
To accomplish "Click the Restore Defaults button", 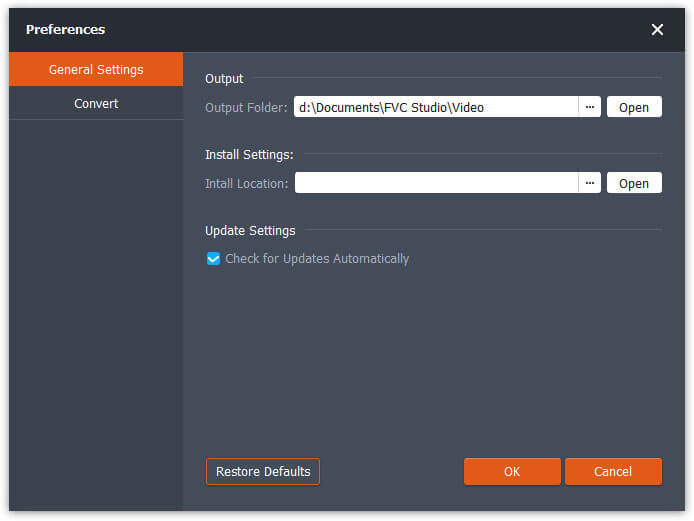I will (263, 472).
